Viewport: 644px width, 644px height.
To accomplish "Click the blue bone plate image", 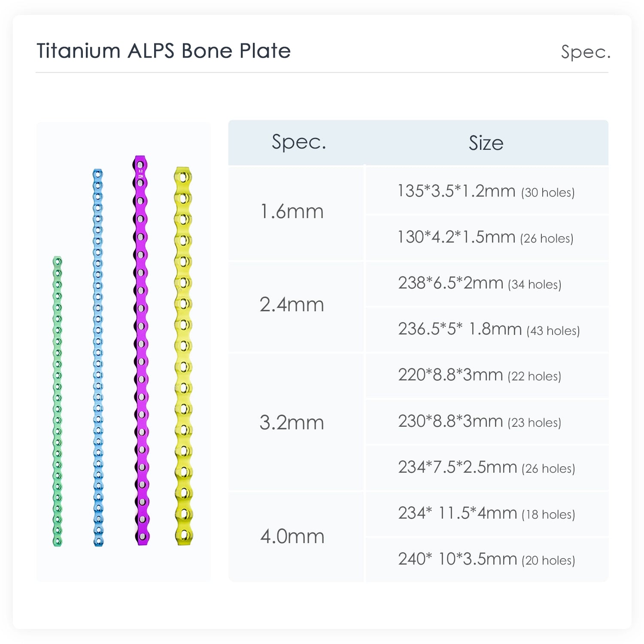I will click(98, 357).
